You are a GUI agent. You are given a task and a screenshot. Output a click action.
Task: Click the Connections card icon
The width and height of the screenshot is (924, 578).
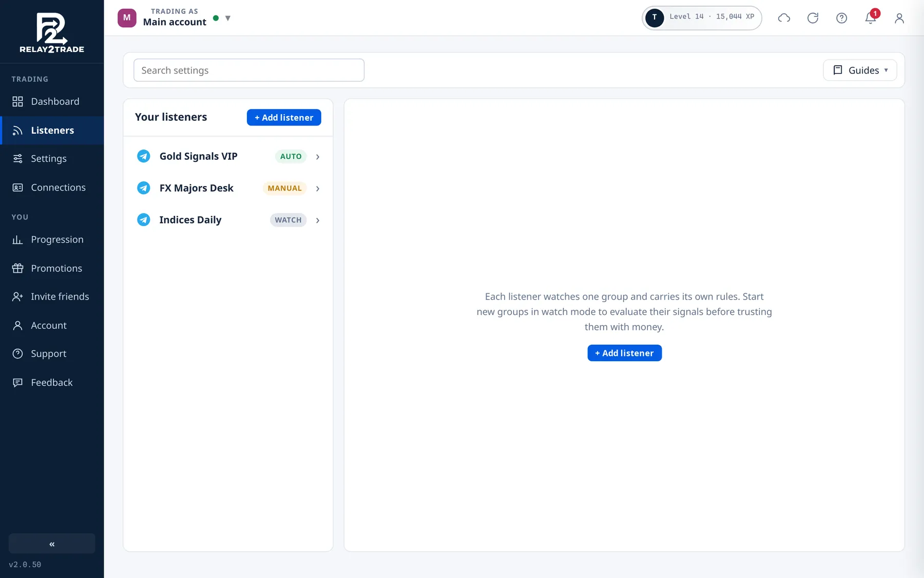17,188
